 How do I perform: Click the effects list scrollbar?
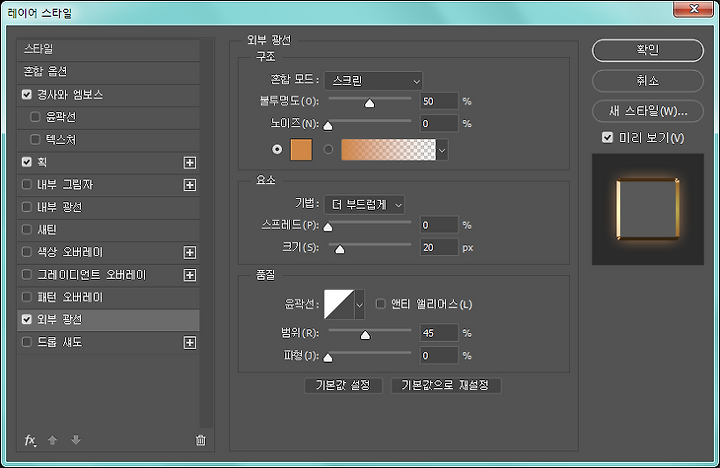click(207, 233)
